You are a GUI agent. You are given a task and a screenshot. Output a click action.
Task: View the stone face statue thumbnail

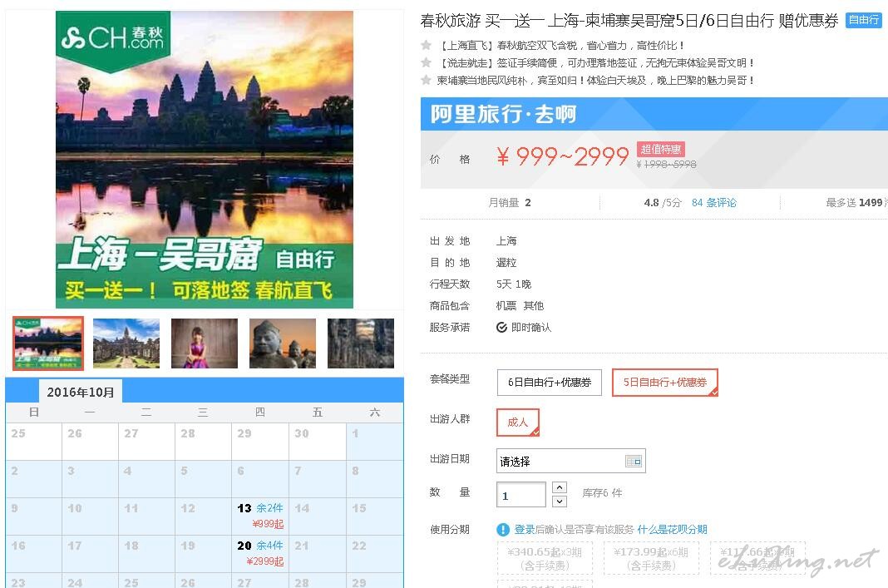(x=283, y=343)
